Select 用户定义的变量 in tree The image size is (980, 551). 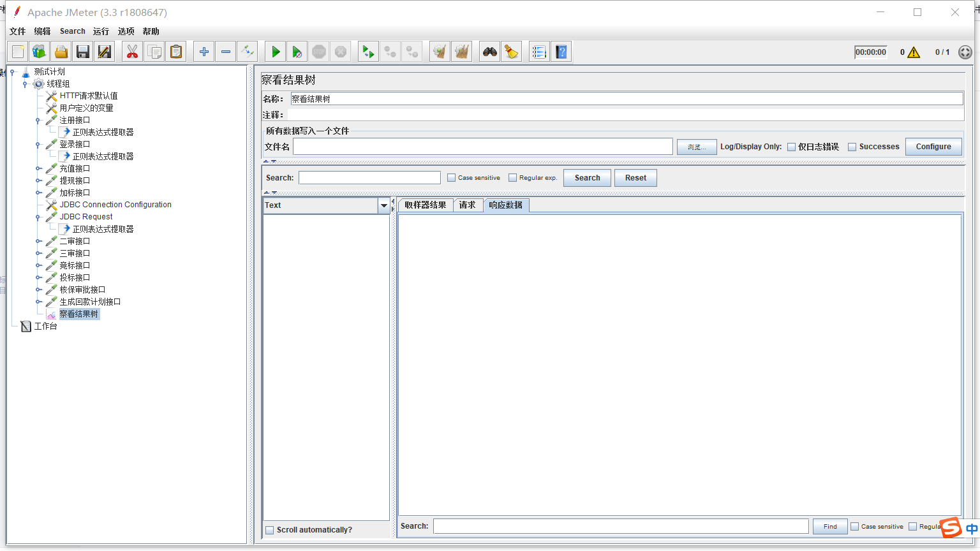tap(86, 108)
